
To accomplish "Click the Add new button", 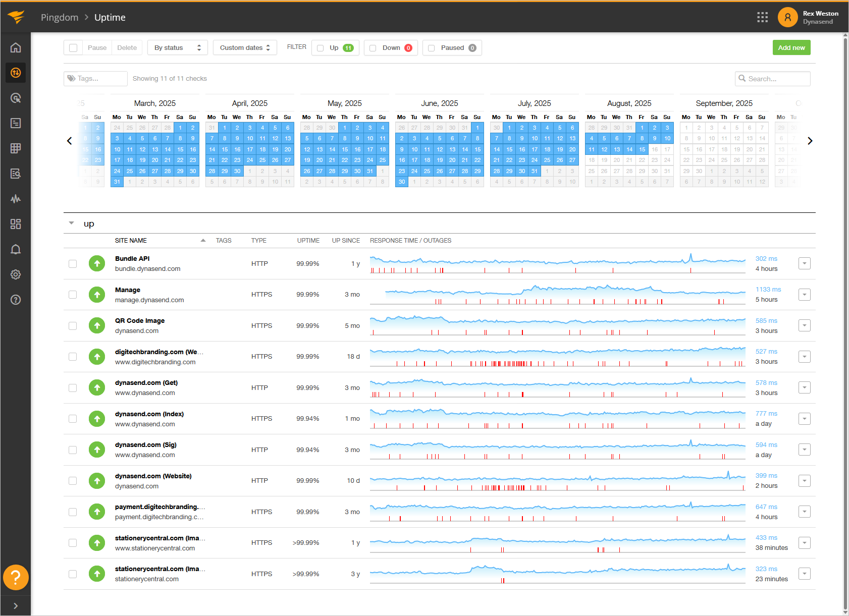I will tap(791, 47).
